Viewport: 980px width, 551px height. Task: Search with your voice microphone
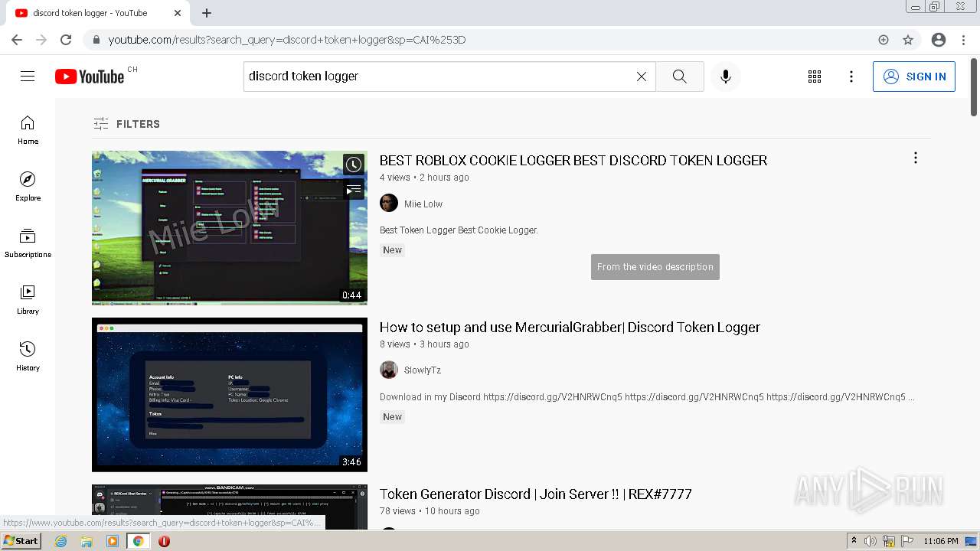726,77
